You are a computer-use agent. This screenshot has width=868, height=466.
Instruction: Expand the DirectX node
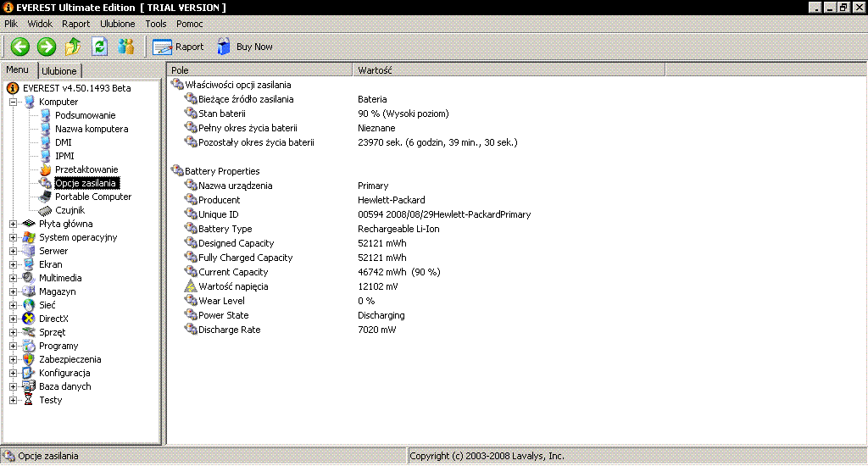[x=13, y=319]
